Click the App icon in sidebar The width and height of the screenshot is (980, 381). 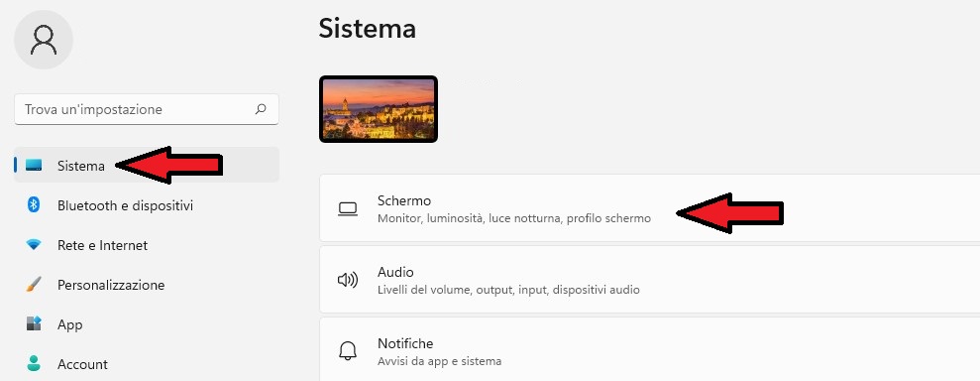[34, 323]
